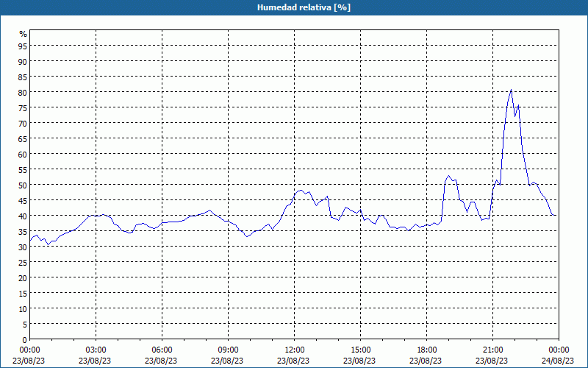
Task: Select the 35 y-axis tick label
Action: tap(23, 231)
